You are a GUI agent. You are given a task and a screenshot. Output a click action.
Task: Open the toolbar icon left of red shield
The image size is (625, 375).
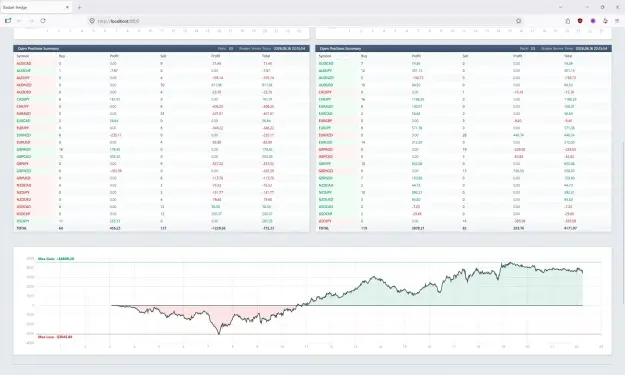(568, 21)
